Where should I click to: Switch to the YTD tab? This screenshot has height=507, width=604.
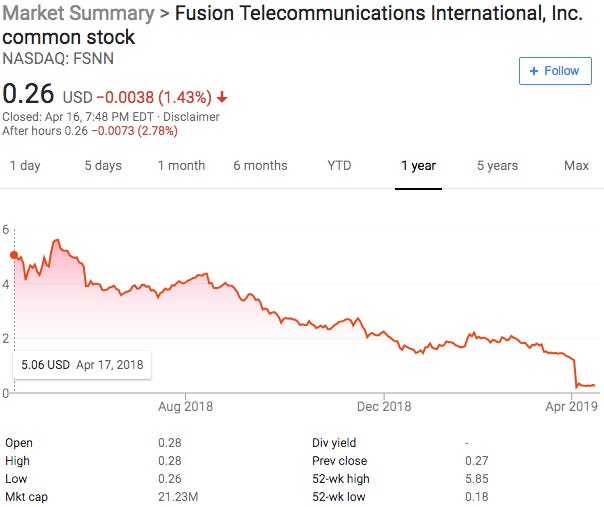click(340, 166)
